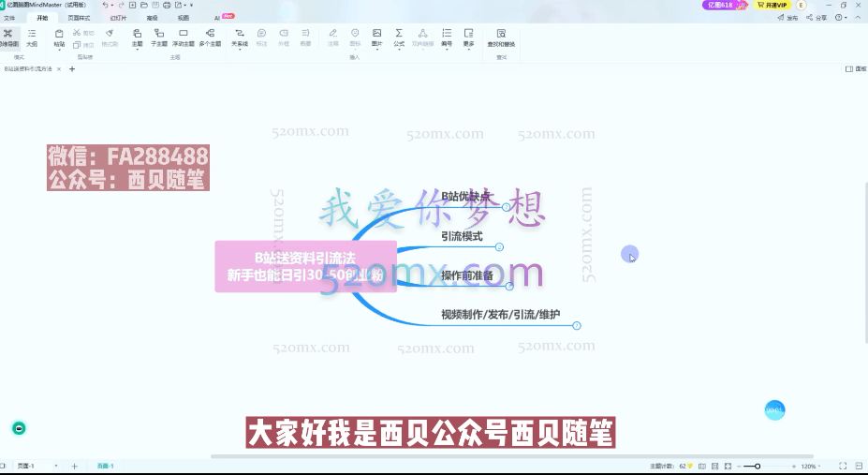
Task: Collapse the ribbon with the chevron
Action: pyautogui.click(x=857, y=18)
